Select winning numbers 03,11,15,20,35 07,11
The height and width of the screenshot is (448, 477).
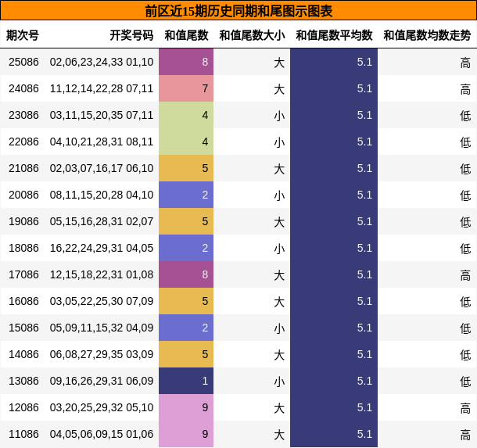click(102, 115)
